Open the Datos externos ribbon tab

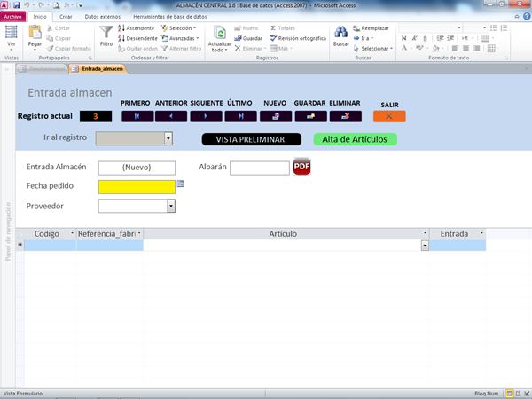pyautogui.click(x=105, y=17)
